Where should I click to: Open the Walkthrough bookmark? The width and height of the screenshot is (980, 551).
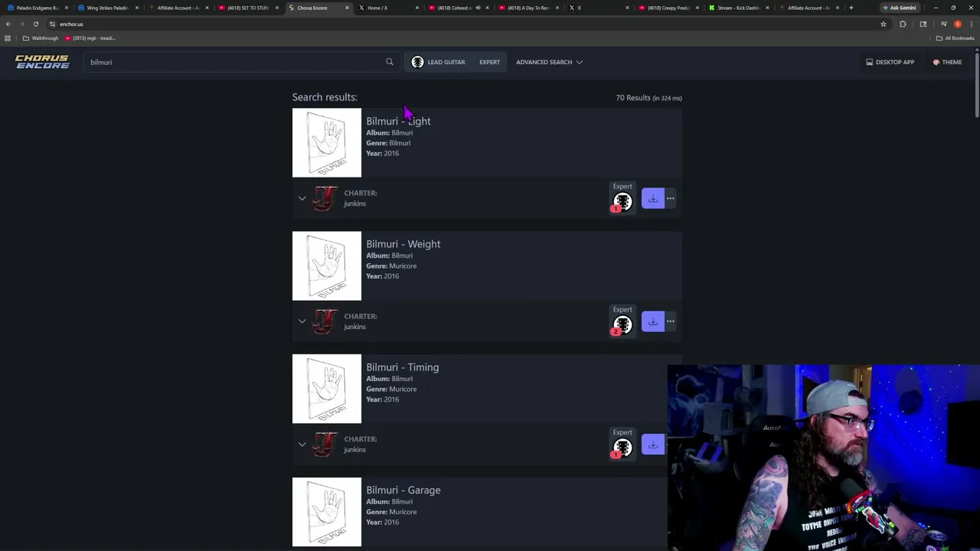(41, 38)
